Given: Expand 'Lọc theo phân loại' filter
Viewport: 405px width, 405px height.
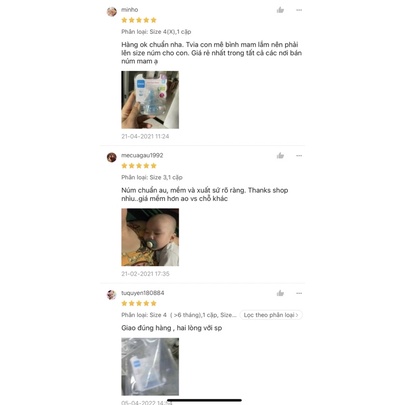Looking at the screenshot, I should pos(271,315).
